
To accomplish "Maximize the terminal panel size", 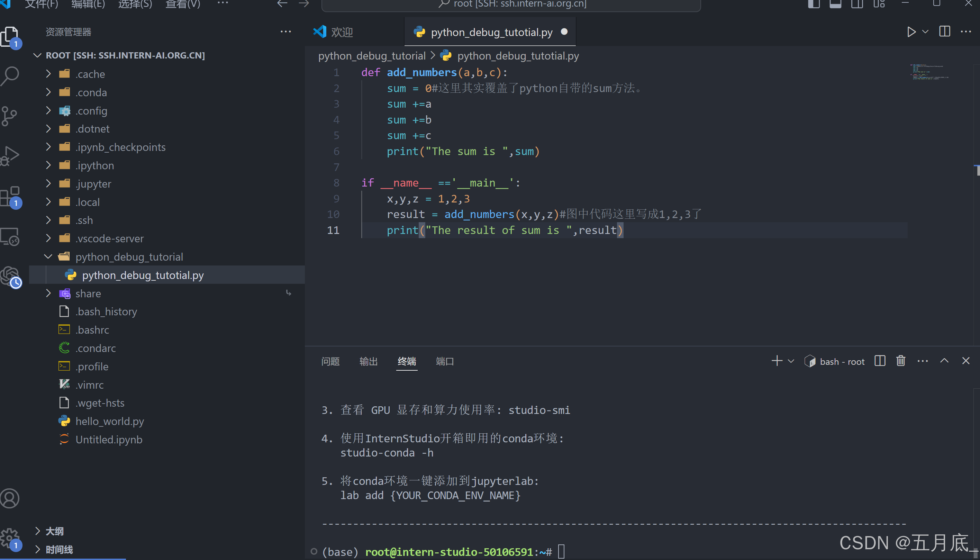I will point(944,361).
